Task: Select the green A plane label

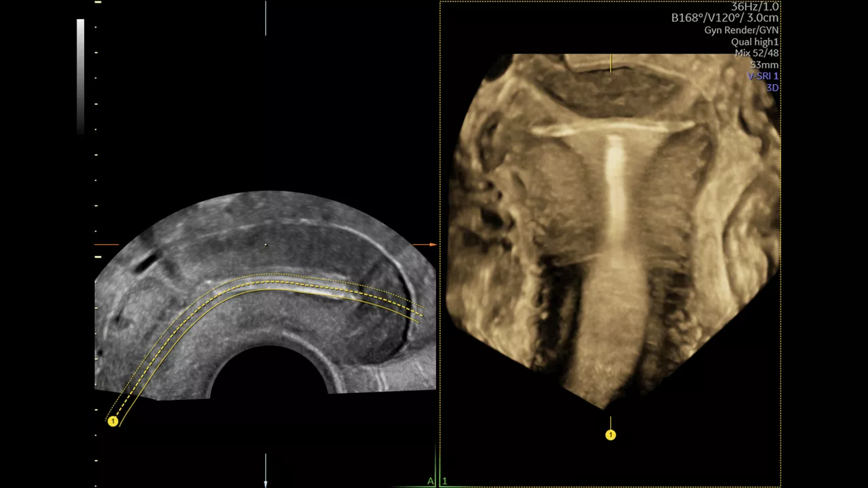Action: tap(430, 481)
